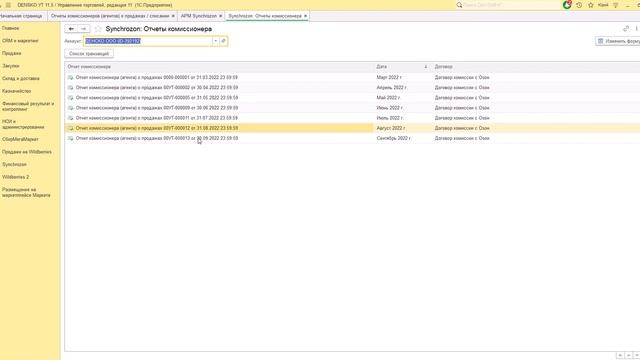The height and width of the screenshot is (360, 640).
Task: Click the sort arrow in Дата column header
Action: [426, 67]
